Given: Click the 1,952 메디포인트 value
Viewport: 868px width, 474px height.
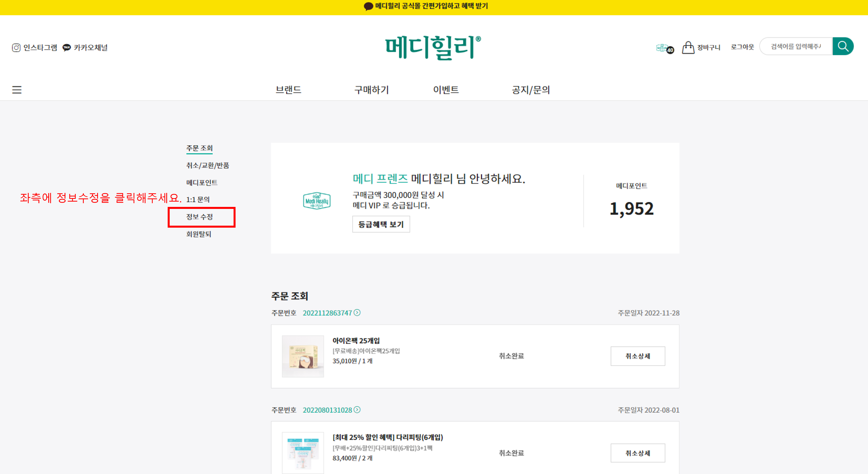Looking at the screenshot, I should tap(631, 208).
